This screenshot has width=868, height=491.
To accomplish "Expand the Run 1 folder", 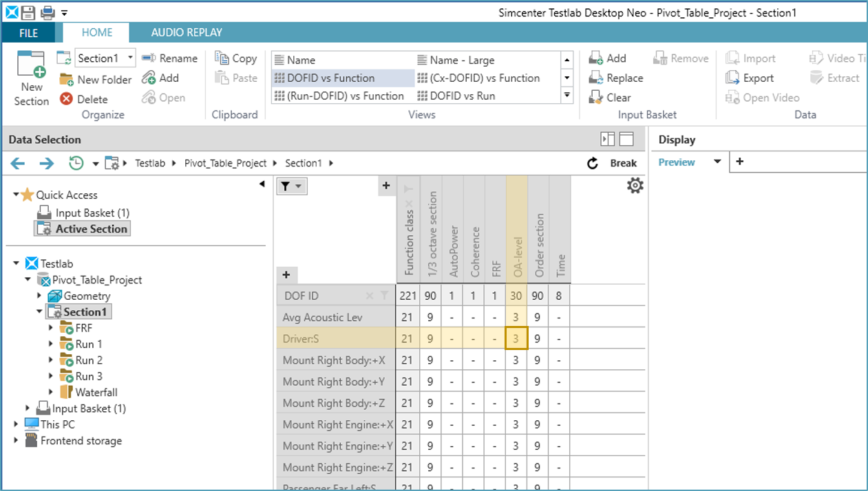I will click(x=51, y=344).
